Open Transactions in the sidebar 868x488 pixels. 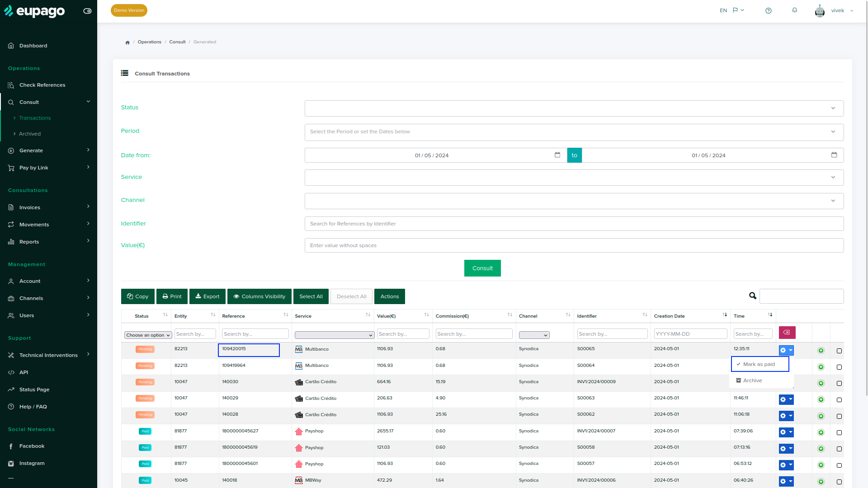[35, 118]
